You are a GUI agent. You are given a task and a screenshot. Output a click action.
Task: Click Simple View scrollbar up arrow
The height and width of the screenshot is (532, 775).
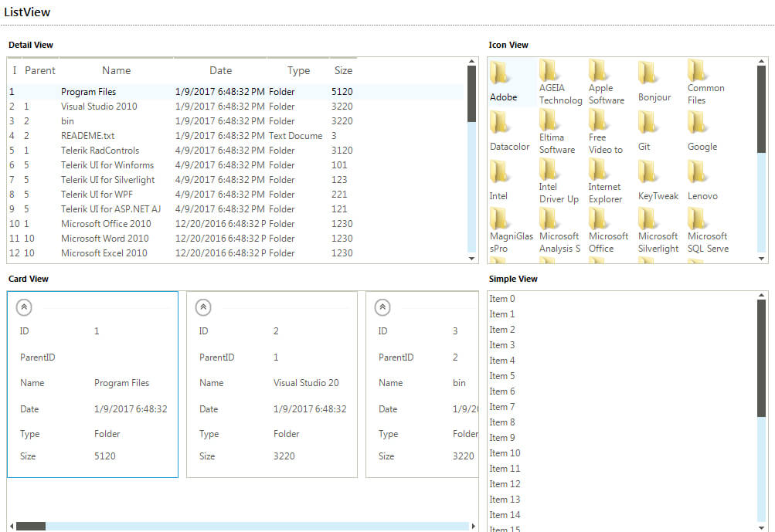pyautogui.click(x=761, y=296)
